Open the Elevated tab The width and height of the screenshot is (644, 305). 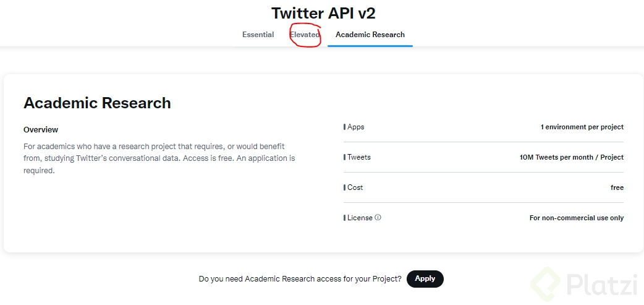point(305,35)
